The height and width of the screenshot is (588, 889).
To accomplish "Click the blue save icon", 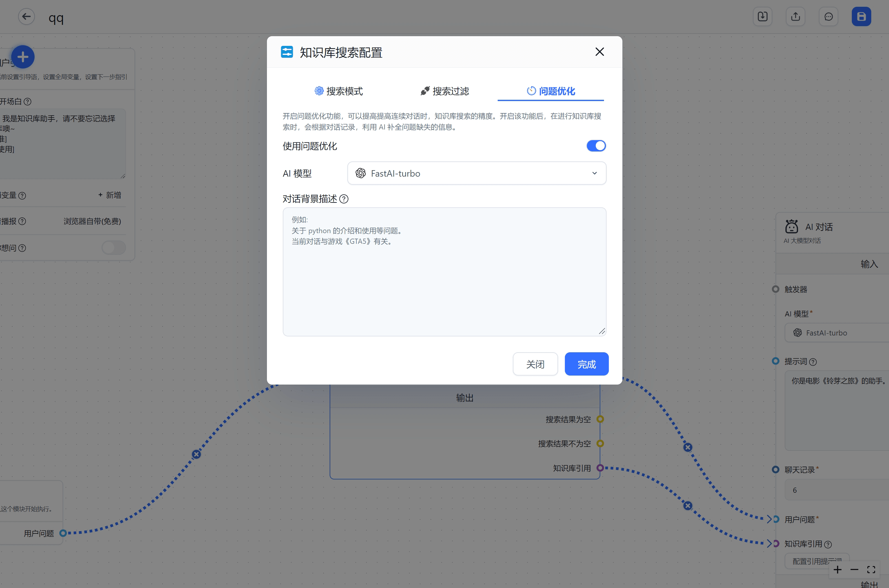I will tap(861, 16).
